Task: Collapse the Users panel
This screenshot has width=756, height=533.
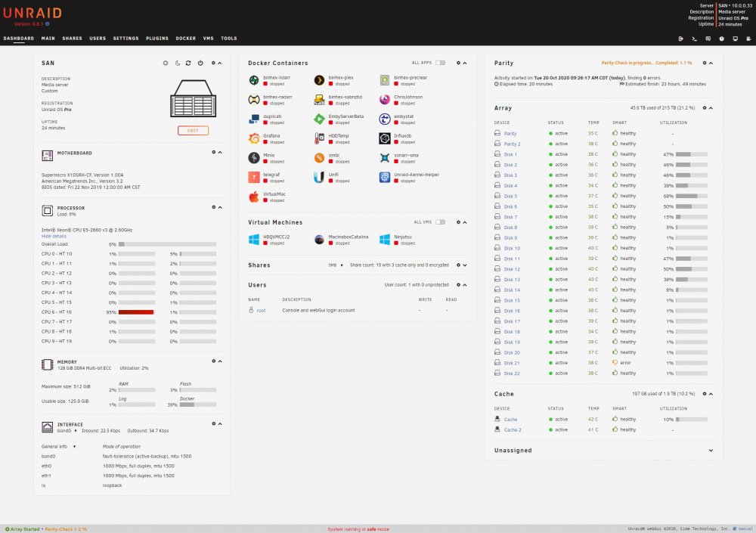Action: tap(465, 284)
